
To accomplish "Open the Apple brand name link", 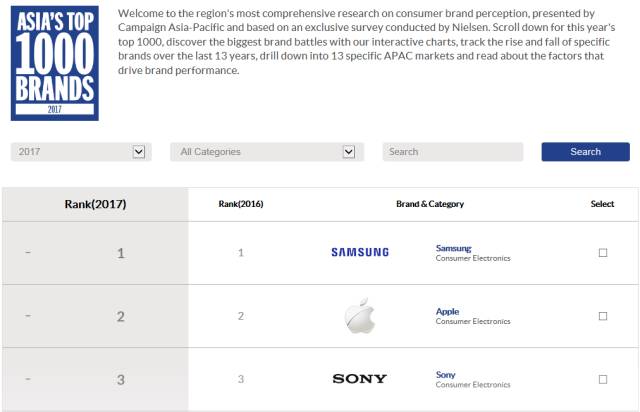I will [x=447, y=311].
